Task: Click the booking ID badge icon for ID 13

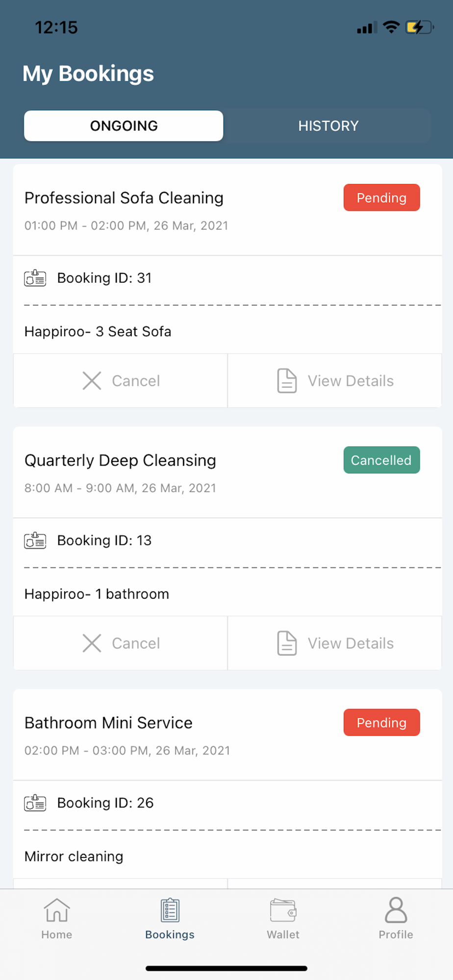Action: 35,540
